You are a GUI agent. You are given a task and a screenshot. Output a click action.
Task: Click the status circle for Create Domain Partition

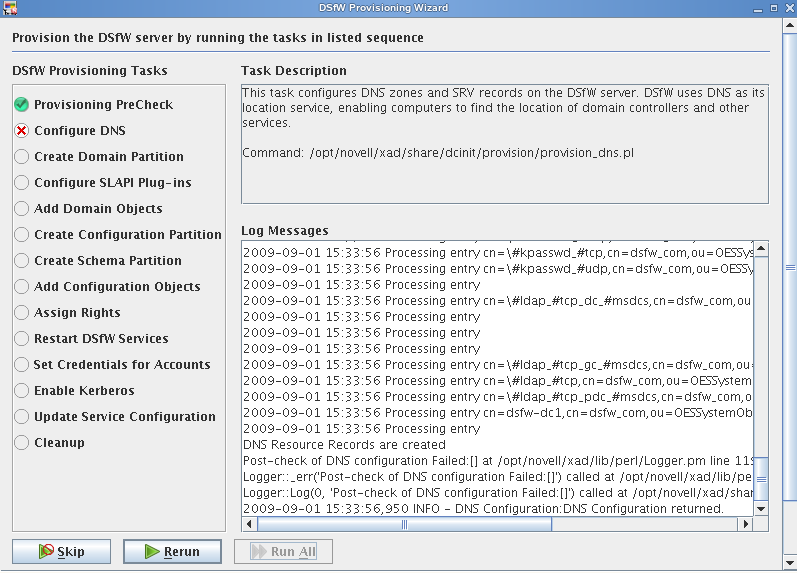[21, 157]
